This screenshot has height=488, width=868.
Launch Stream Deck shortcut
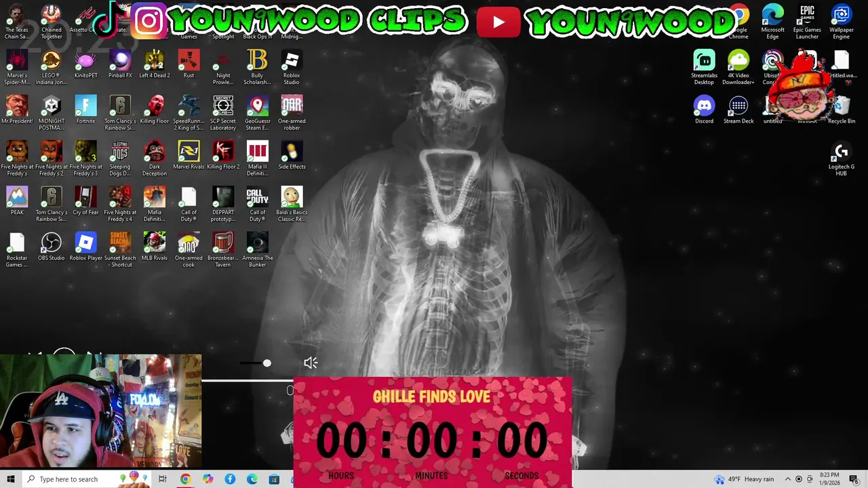click(738, 110)
